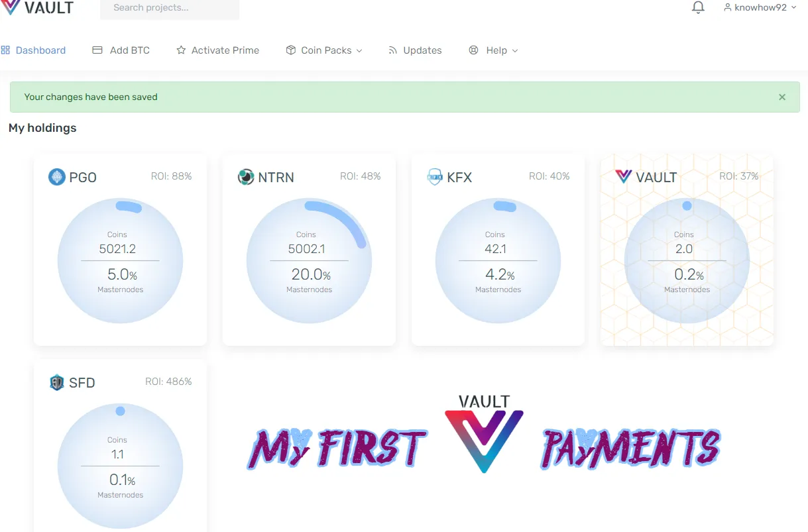Click the PGO card title

click(83, 178)
